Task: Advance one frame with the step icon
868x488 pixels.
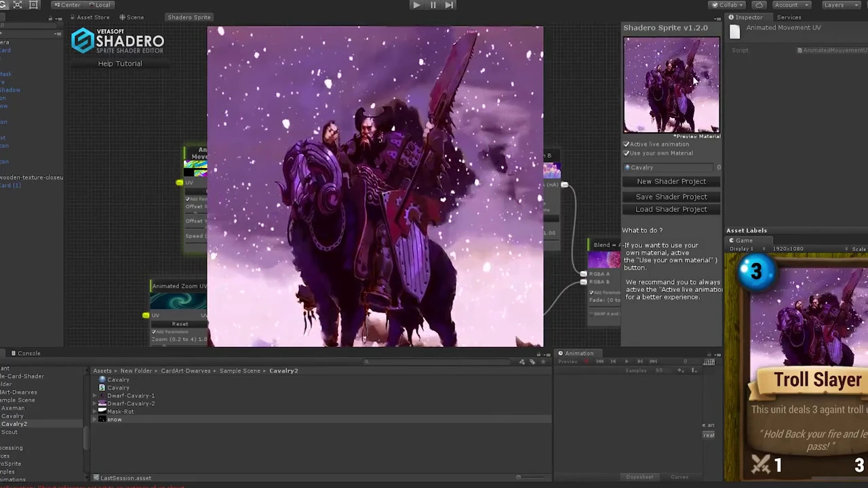Action: pos(449,5)
